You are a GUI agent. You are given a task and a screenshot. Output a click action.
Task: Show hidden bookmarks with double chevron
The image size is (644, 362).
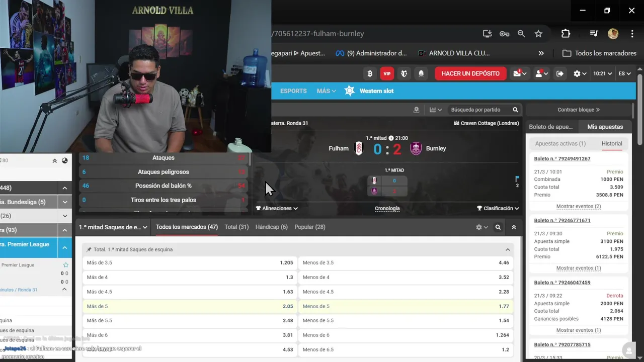tap(541, 53)
